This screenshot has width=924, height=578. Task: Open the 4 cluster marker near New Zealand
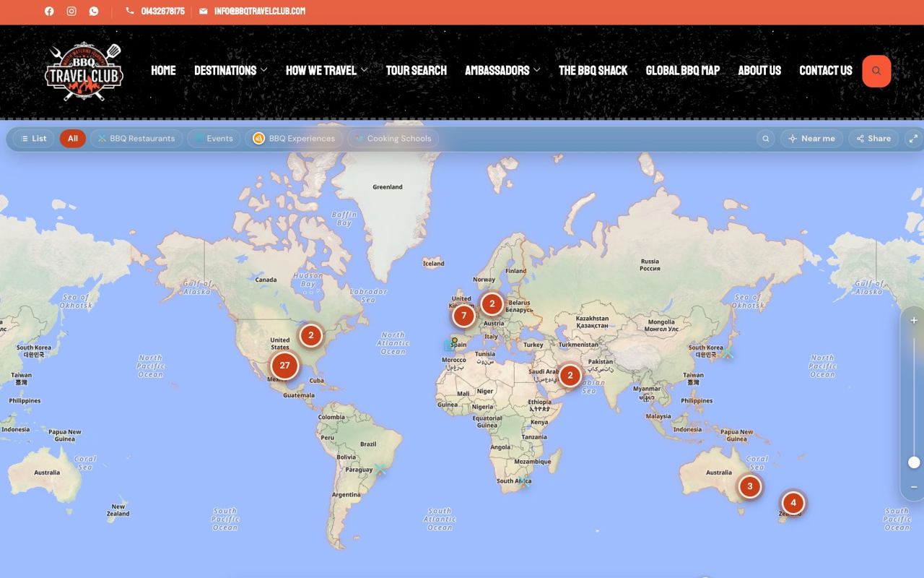(x=793, y=503)
